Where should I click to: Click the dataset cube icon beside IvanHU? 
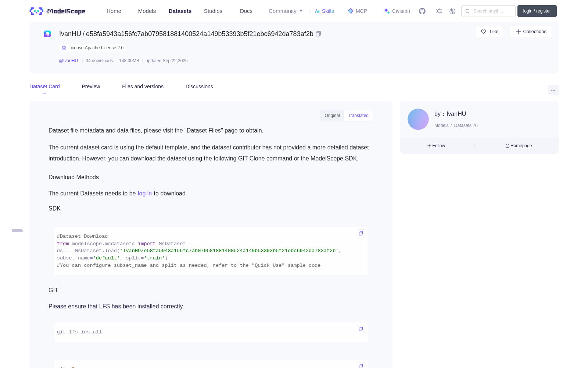click(47, 34)
